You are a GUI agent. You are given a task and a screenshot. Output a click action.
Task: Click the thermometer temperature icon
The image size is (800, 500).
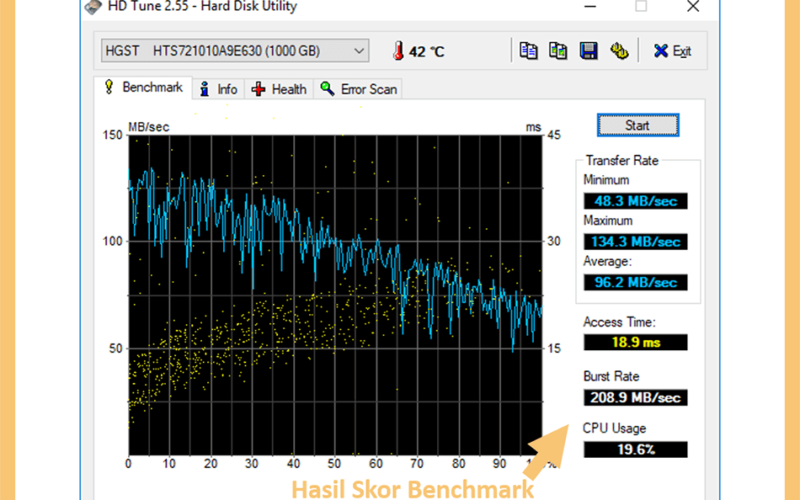point(398,51)
